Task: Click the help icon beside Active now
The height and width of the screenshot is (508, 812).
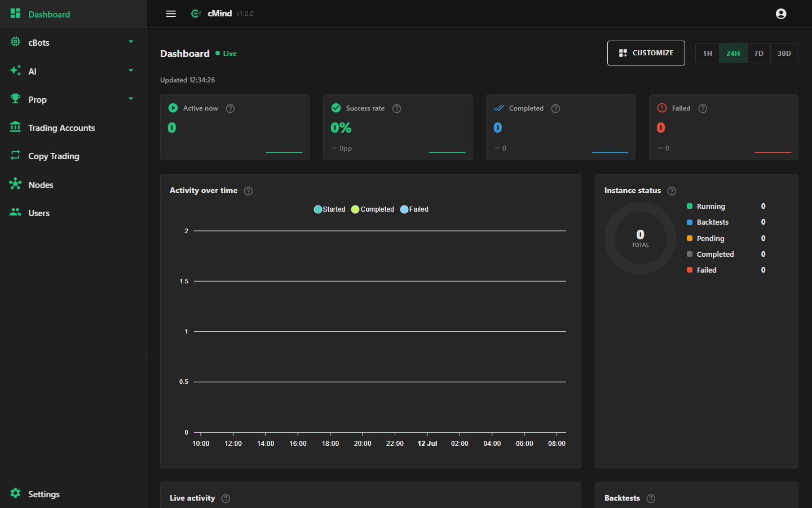Action: [x=230, y=108]
